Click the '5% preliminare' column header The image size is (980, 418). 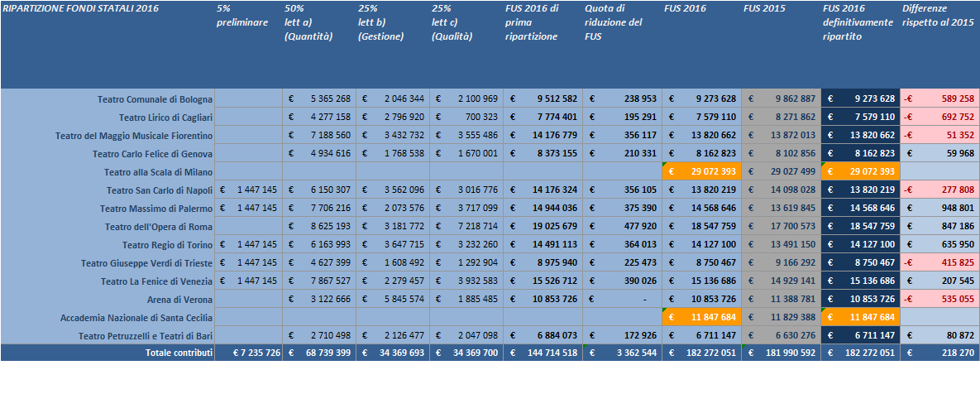click(x=248, y=45)
